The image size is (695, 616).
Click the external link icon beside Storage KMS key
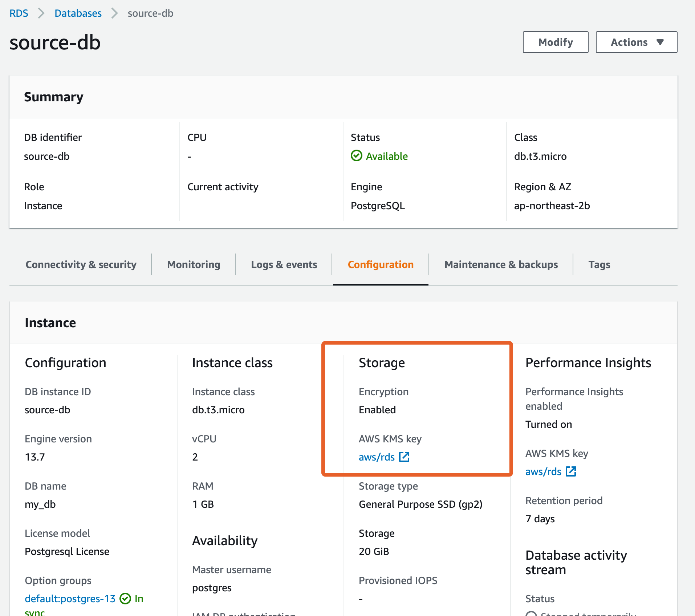tap(405, 457)
